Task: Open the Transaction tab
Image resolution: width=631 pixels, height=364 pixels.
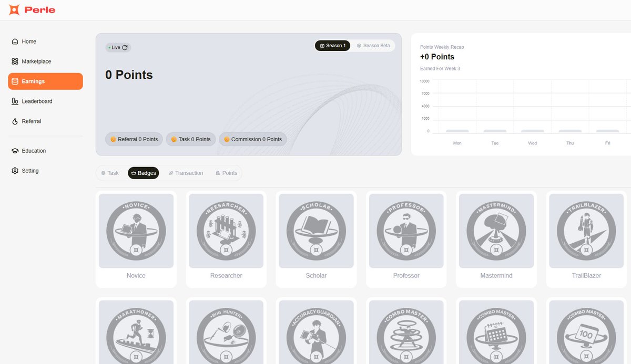Action: point(186,173)
